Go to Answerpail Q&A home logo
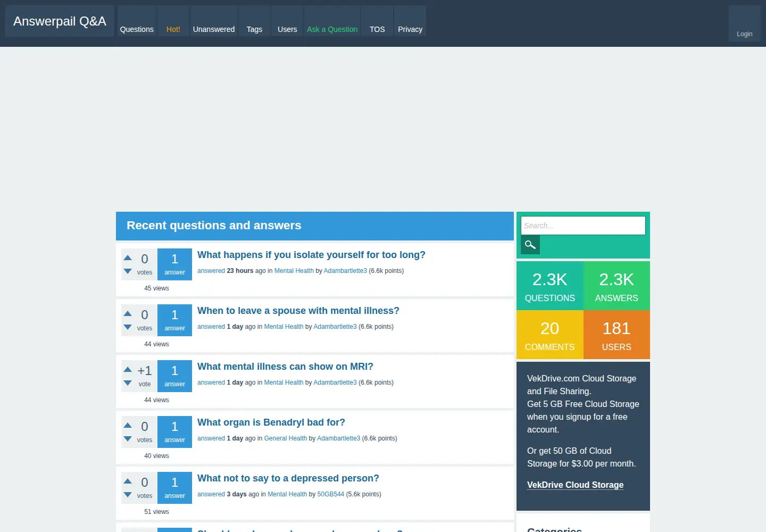This screenshot has height=532, width=766. [x=60, y=21]
